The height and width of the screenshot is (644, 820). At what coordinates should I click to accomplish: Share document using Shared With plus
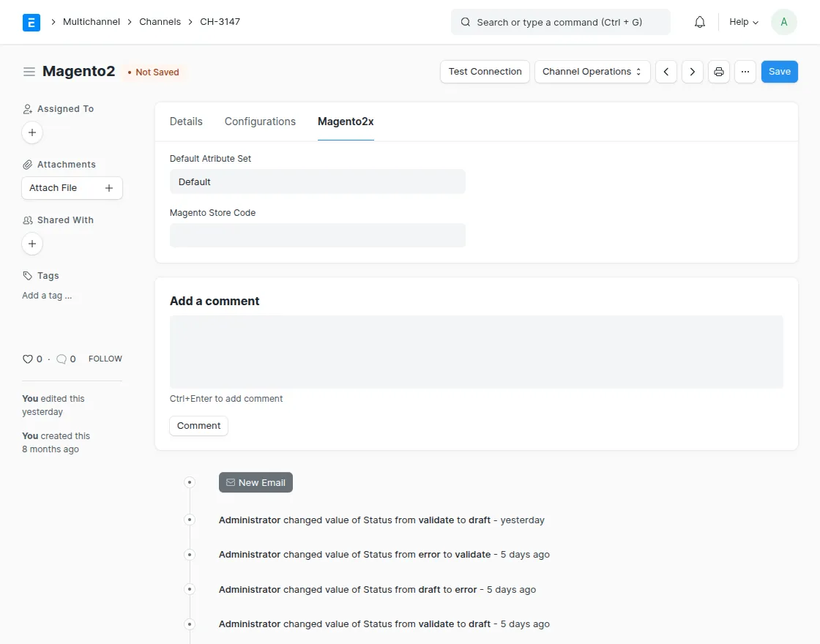(32, 244)
